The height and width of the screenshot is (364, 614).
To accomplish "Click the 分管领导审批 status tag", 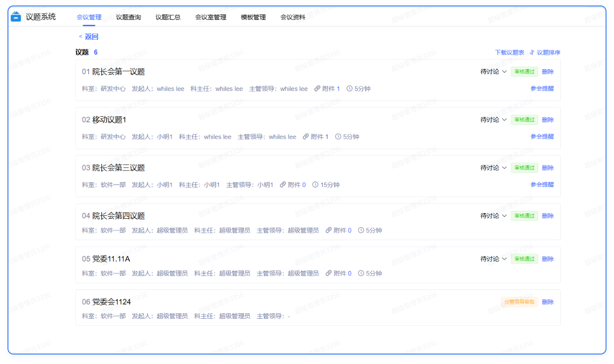I will point(519,302).
